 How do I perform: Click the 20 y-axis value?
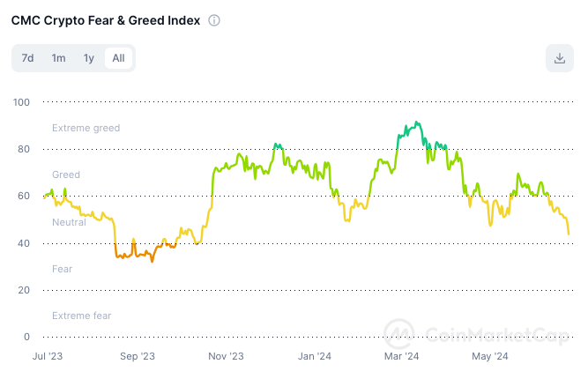point(24,290)
